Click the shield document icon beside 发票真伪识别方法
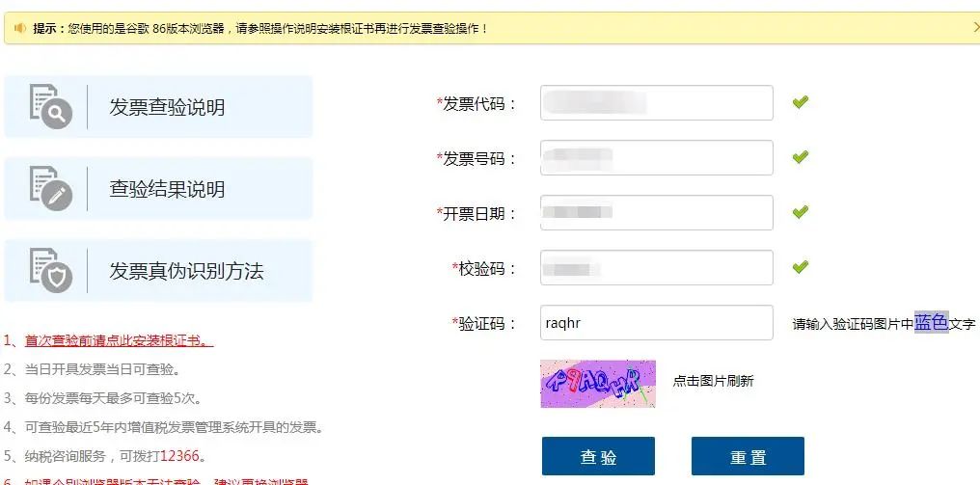 (50, 270)
